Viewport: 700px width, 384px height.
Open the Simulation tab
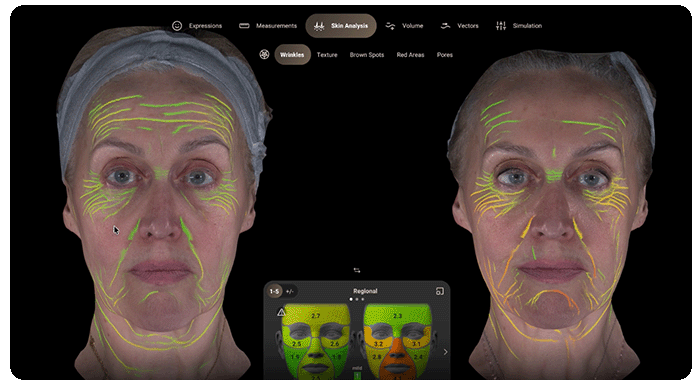tap(519, 26)
